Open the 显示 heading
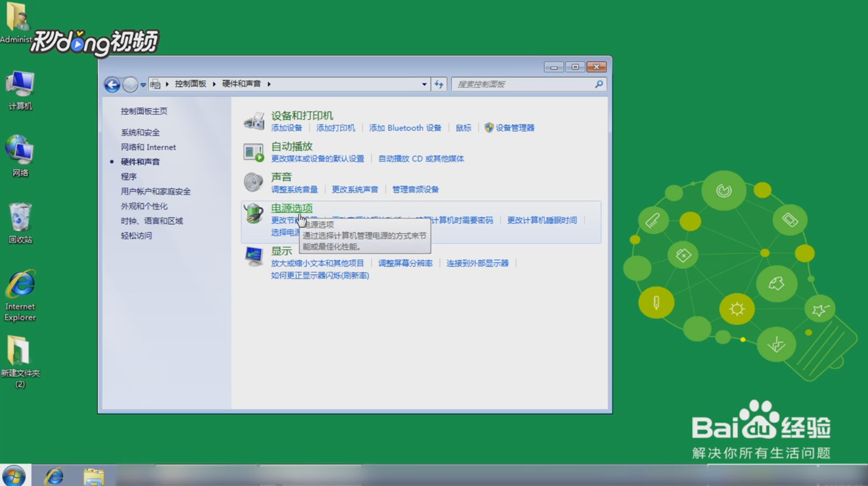The width and height of the screenshot is (868, 486). coord(281,251)
